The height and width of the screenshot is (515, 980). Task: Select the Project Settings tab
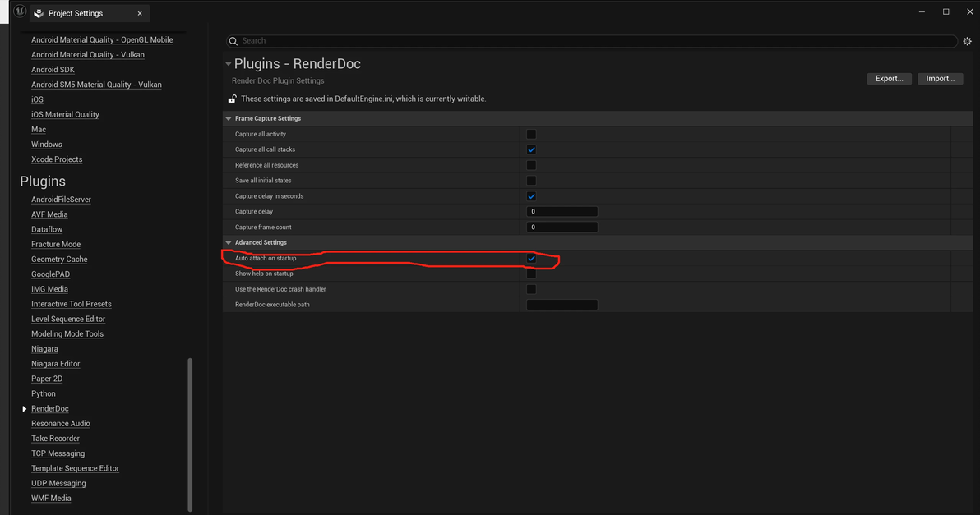click(76, 13)
